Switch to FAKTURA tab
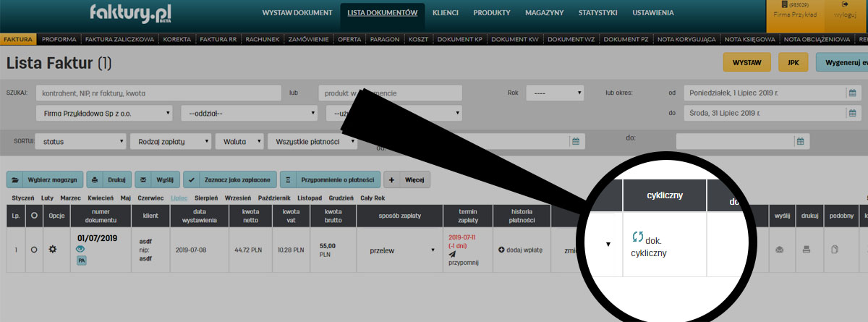 18,39
